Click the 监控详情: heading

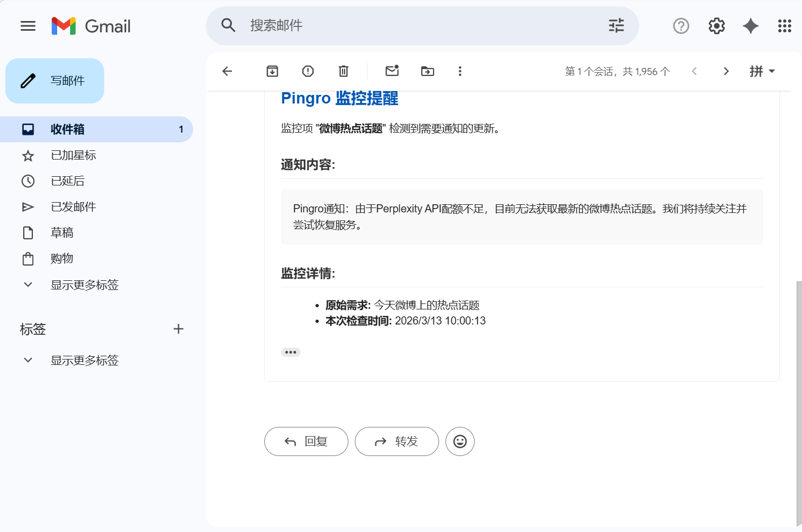(308, 274)
